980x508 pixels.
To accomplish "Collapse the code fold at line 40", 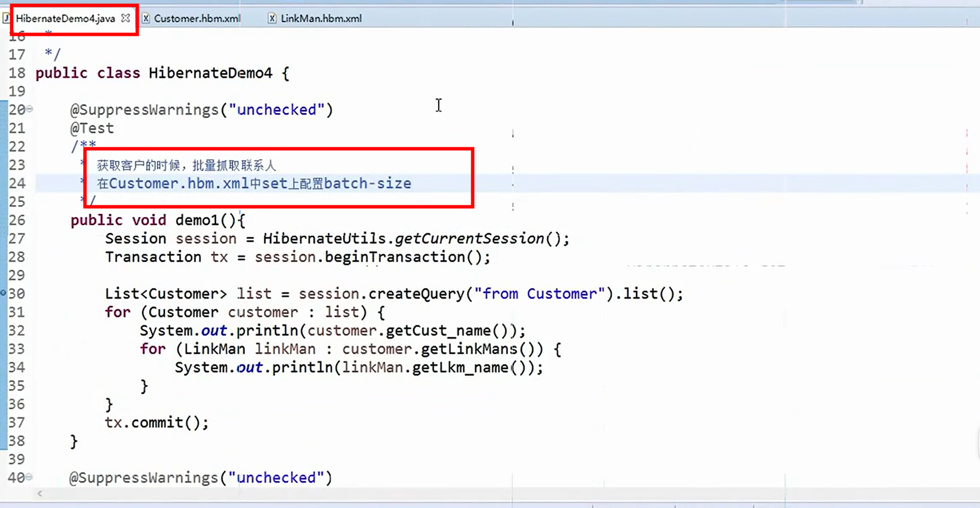I will point(30,477).
